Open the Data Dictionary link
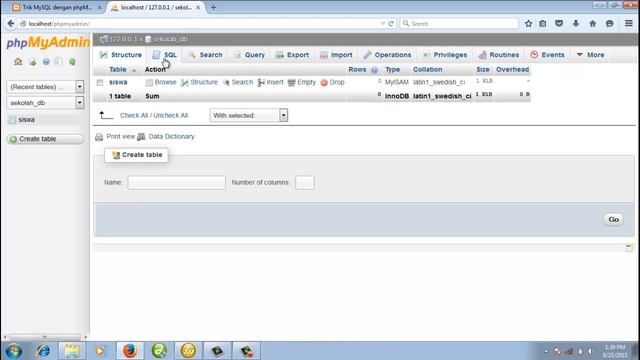Screen dimensions: 640x360 click(171, 137)
